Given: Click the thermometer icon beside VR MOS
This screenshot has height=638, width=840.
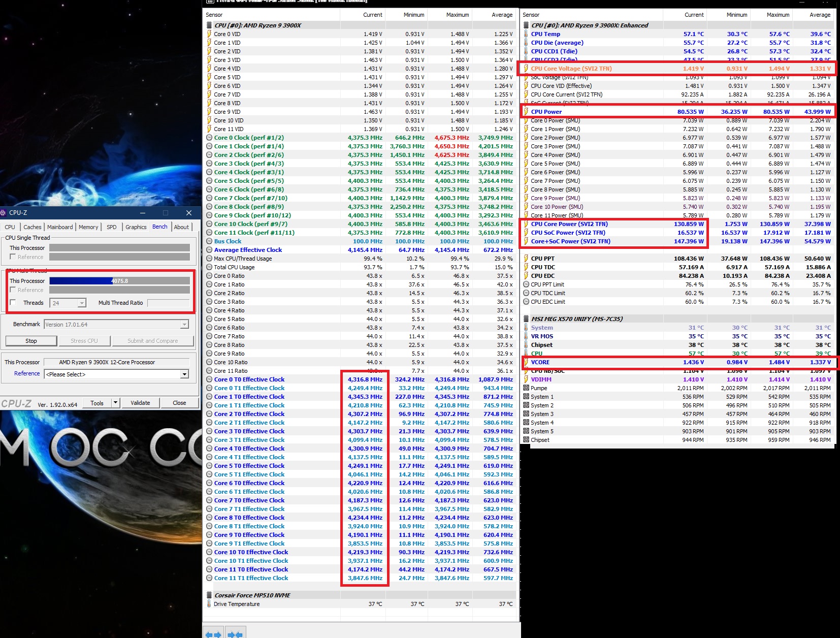Looking at the screenshot, I should point(526,336).
